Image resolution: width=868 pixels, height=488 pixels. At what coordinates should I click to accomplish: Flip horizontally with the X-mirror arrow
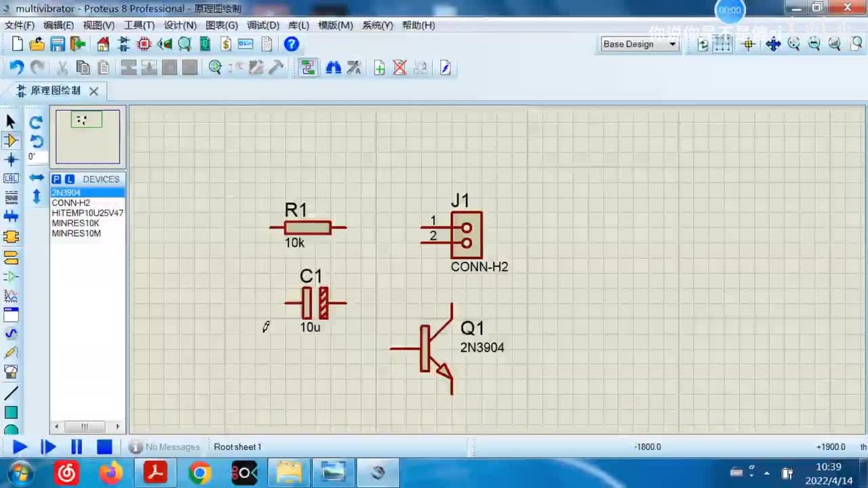[x=37, y=178]
